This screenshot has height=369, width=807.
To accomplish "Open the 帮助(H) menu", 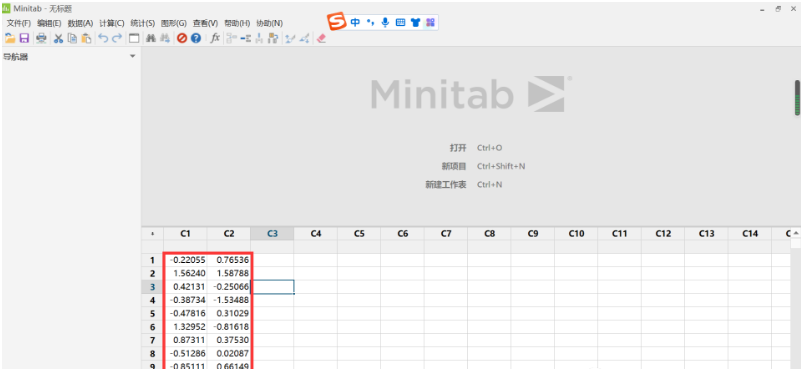I will click(x=237, y=23).
